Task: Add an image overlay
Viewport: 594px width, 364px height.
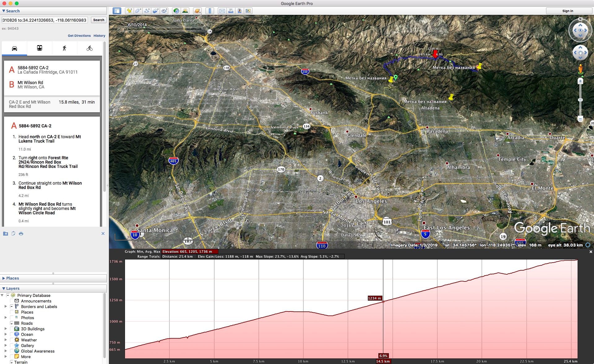Action: tap(156, 11)
